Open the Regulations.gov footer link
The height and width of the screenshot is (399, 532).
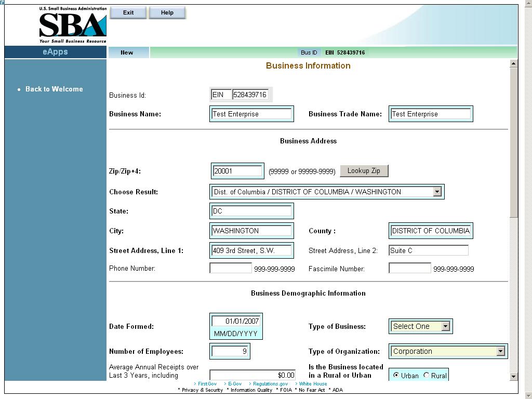[270, 384]
